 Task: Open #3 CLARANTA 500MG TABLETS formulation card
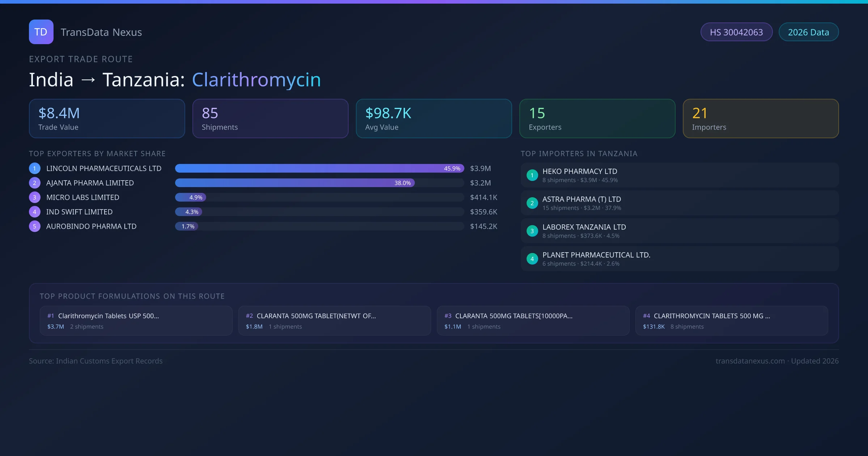(x=533, y=321)
